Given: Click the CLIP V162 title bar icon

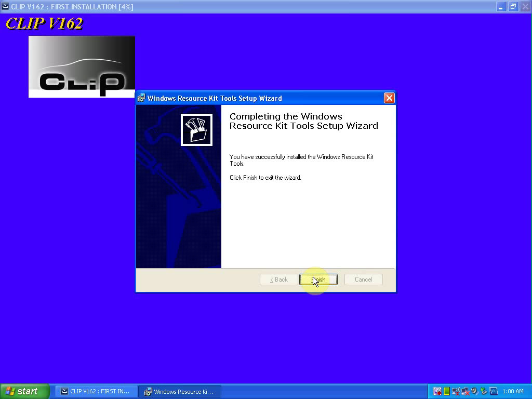Looking at the screenshot, I should coord(5,7).
